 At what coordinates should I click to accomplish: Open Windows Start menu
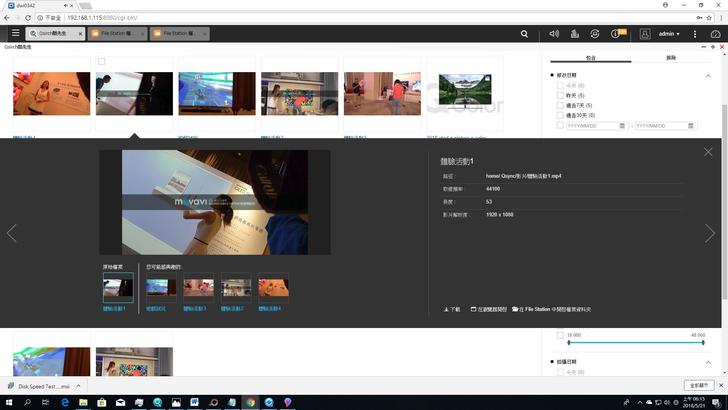[8, 402]
